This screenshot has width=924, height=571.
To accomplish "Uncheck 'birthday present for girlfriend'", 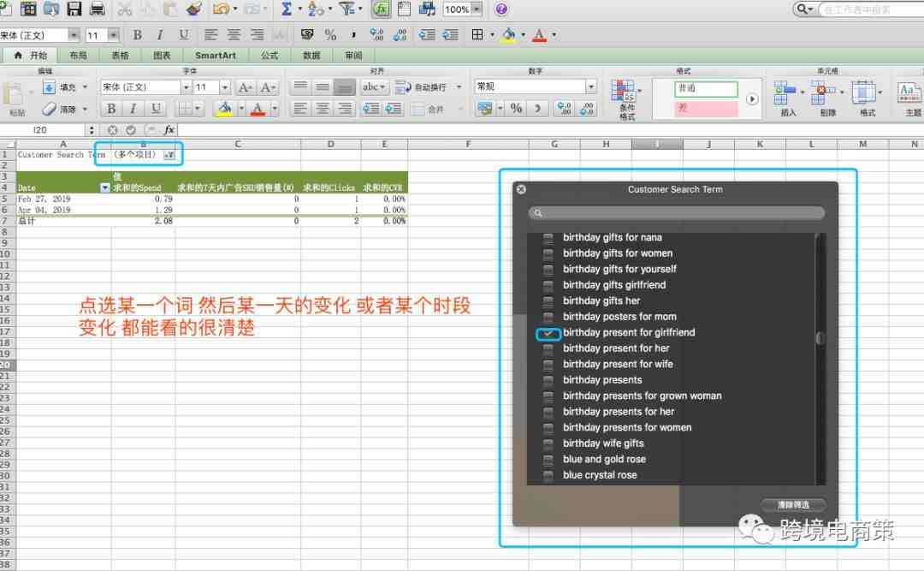I will click(x=548, y=333).
